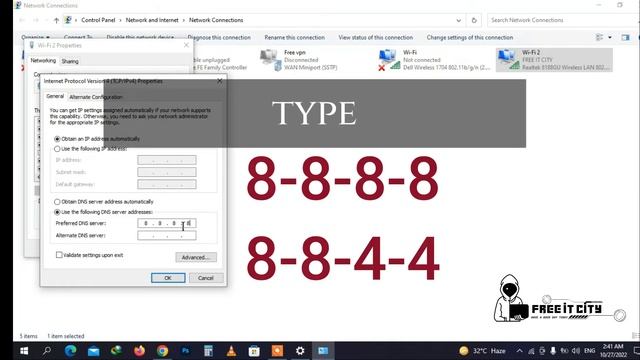Click Change settings of this connection
The height and width of the screenshot is (360, 640).
[470, 37]
